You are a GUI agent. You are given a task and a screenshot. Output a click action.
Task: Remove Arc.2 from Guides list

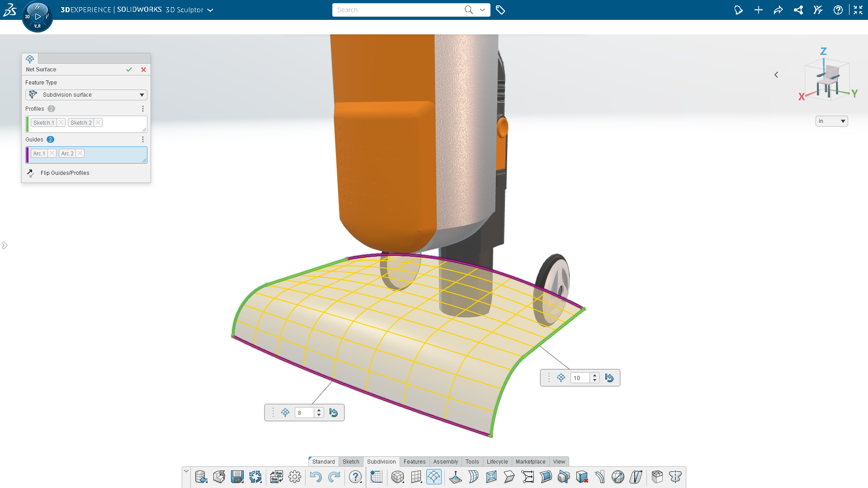pyautogui.click(x=80, y=153)
